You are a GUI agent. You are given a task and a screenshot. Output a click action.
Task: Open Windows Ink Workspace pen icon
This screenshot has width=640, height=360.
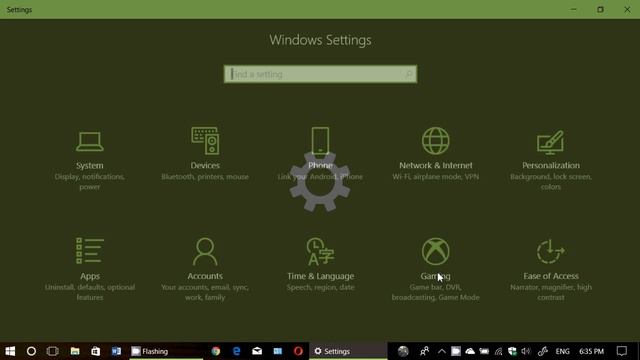tap(542, 351)
